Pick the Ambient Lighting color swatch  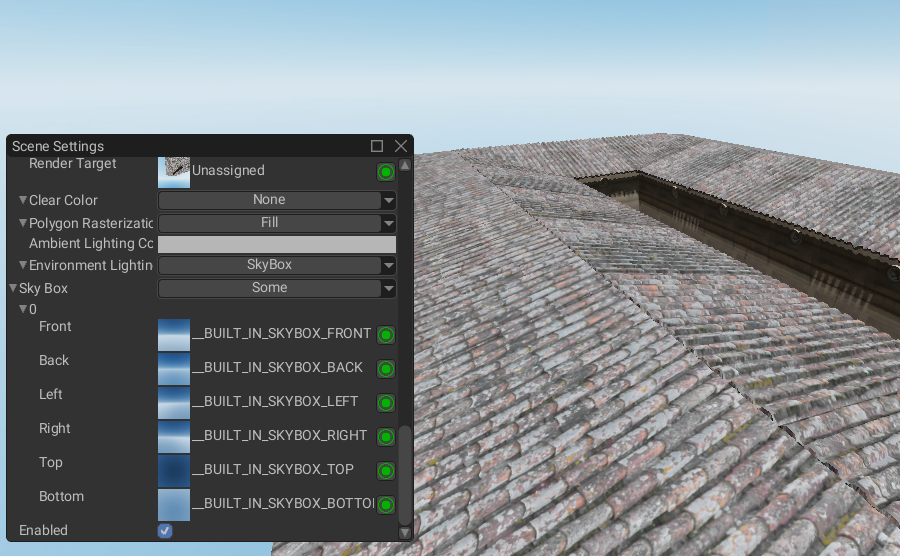click(x=277, y=245)
